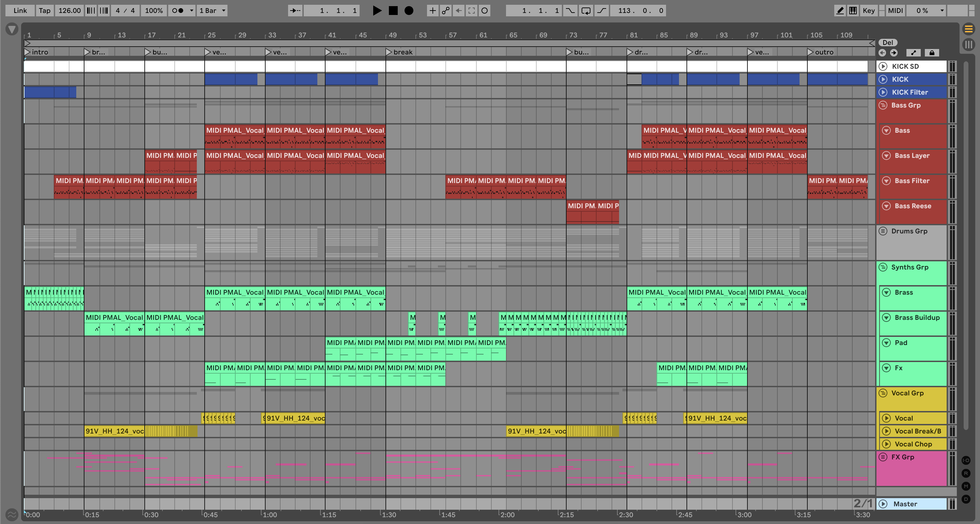Unfold the Bass Grp track

coord(883,105)
